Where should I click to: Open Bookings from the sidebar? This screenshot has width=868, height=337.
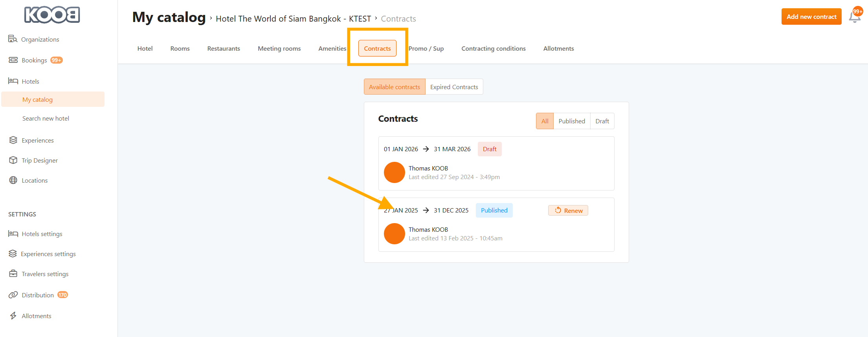tap(34, 60)
